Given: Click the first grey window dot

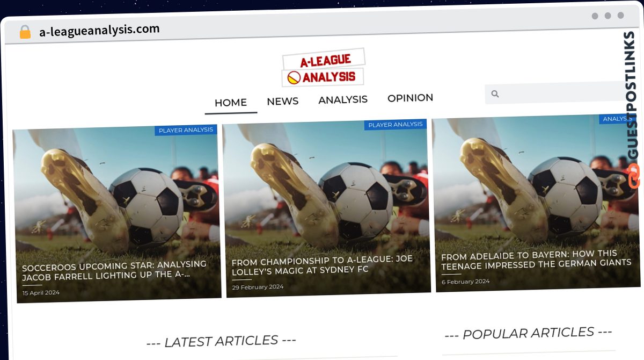Looking at the screenshot, I should [x=595, y=16].
